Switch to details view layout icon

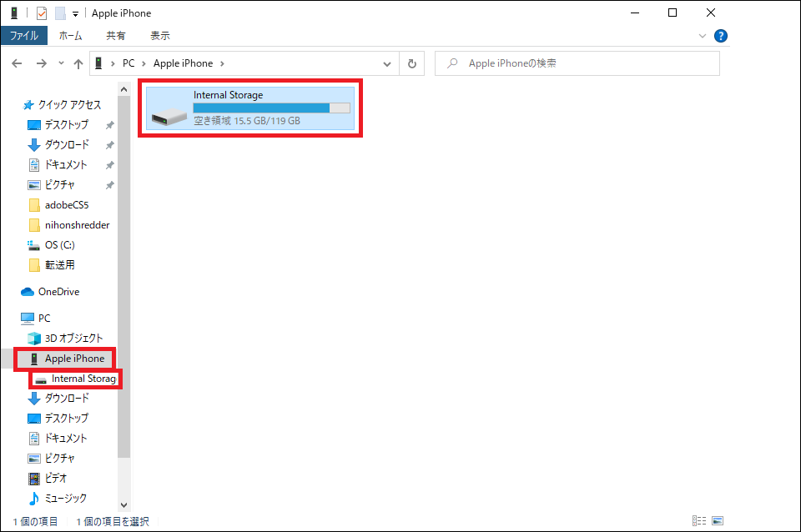pyautogui.click(x=699, y=521)
